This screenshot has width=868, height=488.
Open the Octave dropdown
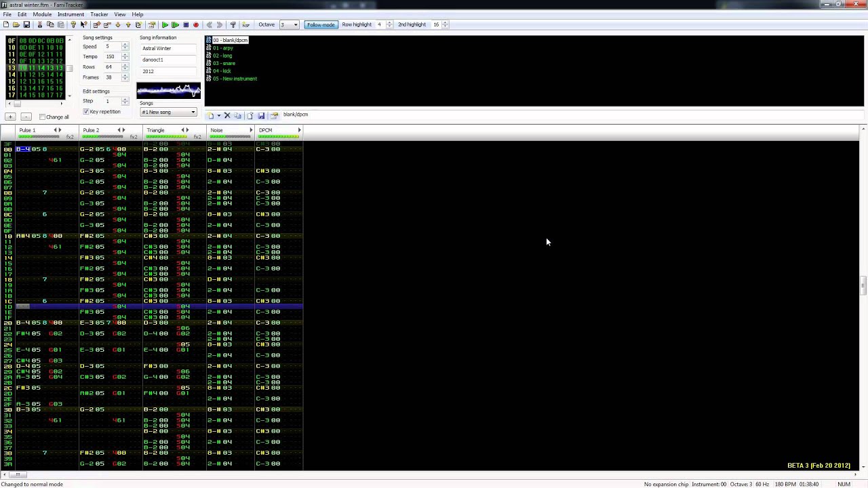[x=289, y=24]
